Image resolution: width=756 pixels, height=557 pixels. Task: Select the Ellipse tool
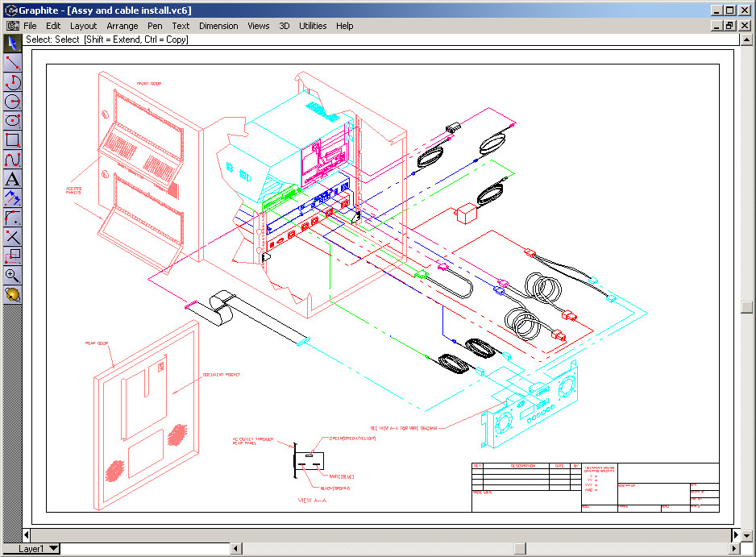[x=12, y=120]
